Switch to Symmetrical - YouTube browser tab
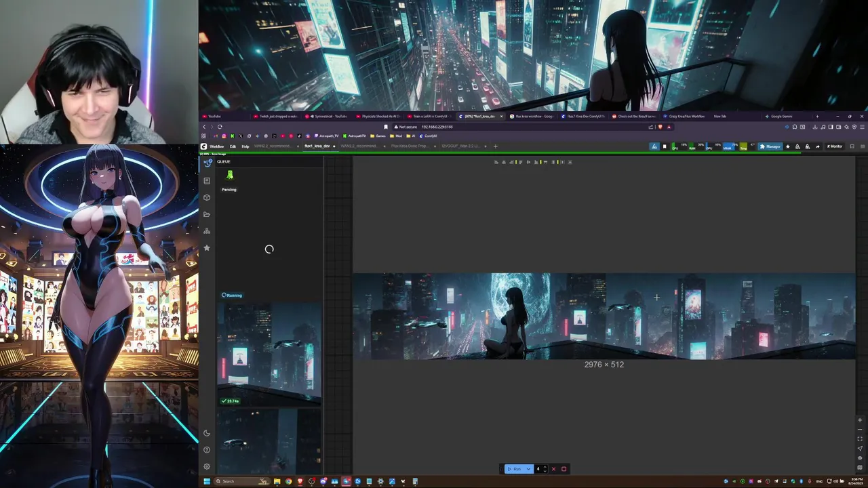Screen dimensions: 868x488 (327, 116)
